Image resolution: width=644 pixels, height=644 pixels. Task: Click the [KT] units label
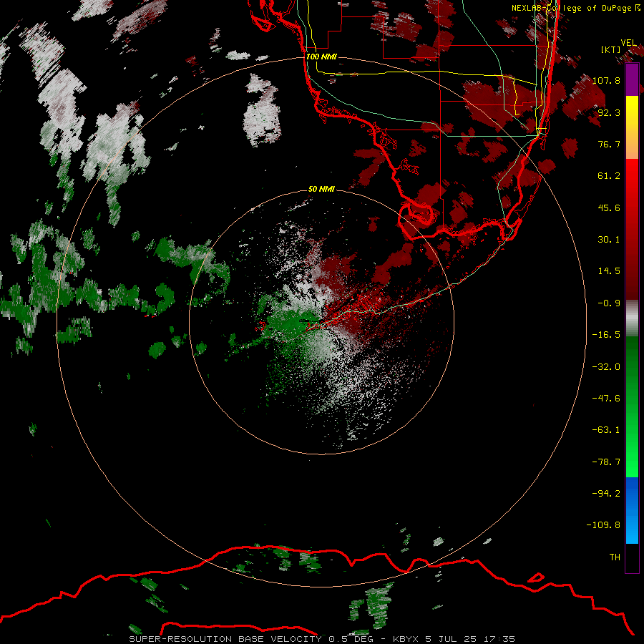click(611, 49)
